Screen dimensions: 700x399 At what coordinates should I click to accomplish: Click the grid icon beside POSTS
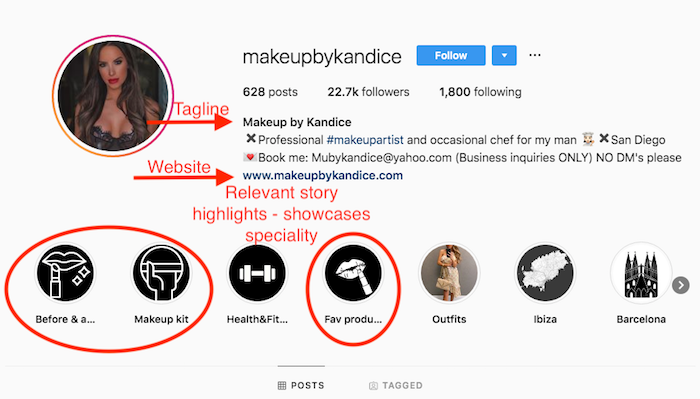coord(282,385)
